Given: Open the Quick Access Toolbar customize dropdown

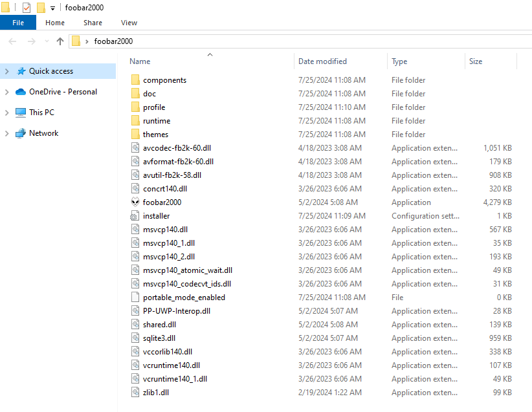Looking at the screenshot, I should coord(52,8).
